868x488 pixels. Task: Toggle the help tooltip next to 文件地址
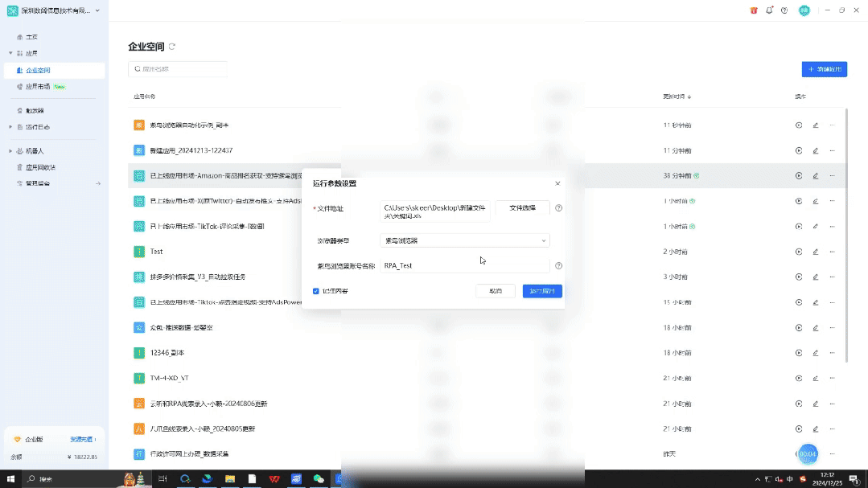click(559, 207)
